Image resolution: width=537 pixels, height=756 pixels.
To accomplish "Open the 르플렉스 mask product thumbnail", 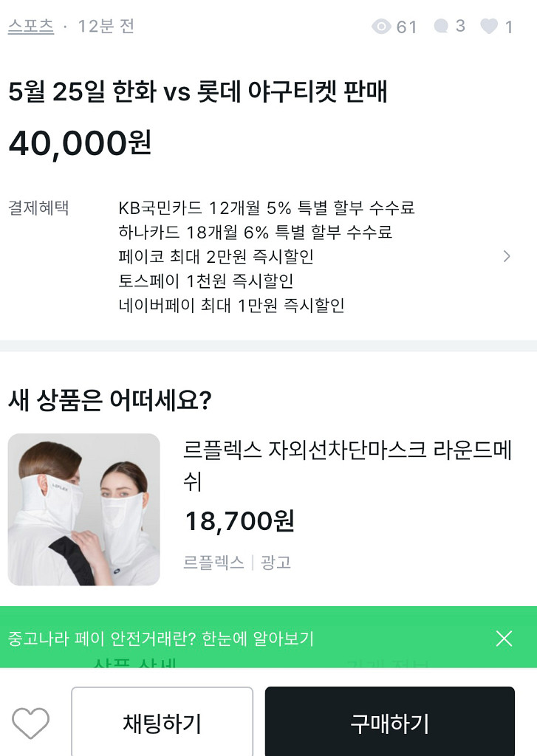I will [x=84, y=509].
